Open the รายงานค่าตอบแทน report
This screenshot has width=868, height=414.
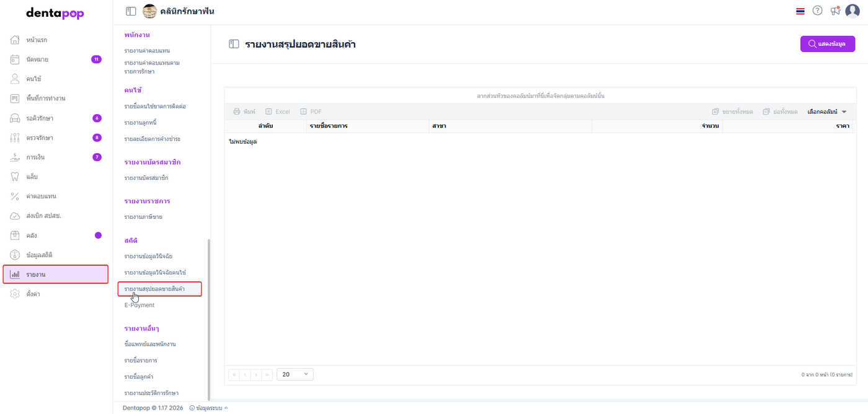coord(147,50)
